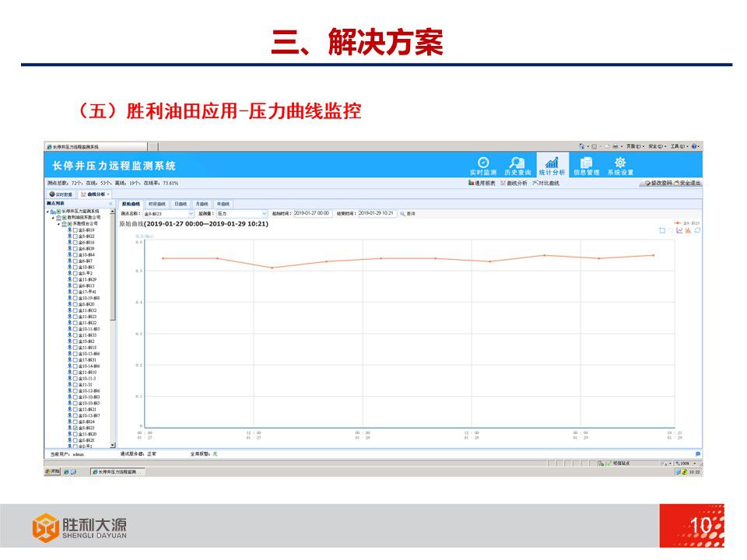The width and height of the screenshot is (747, 560).
Task: Open the 系统设置 gear icon
Action: 620,166
